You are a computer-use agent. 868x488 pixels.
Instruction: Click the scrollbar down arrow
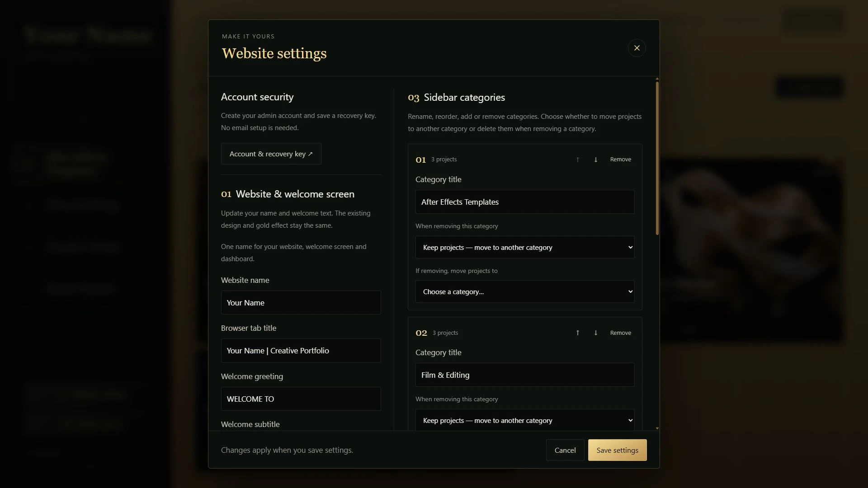click(x=657, y=428)
